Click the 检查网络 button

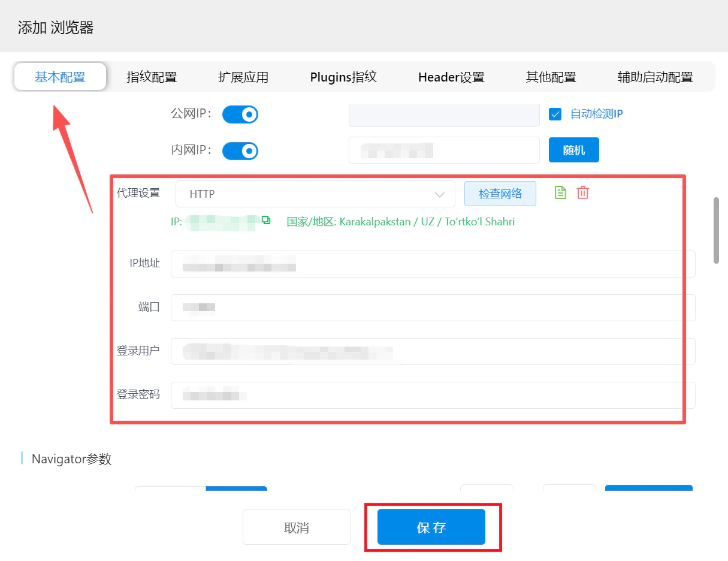[500, 193]
